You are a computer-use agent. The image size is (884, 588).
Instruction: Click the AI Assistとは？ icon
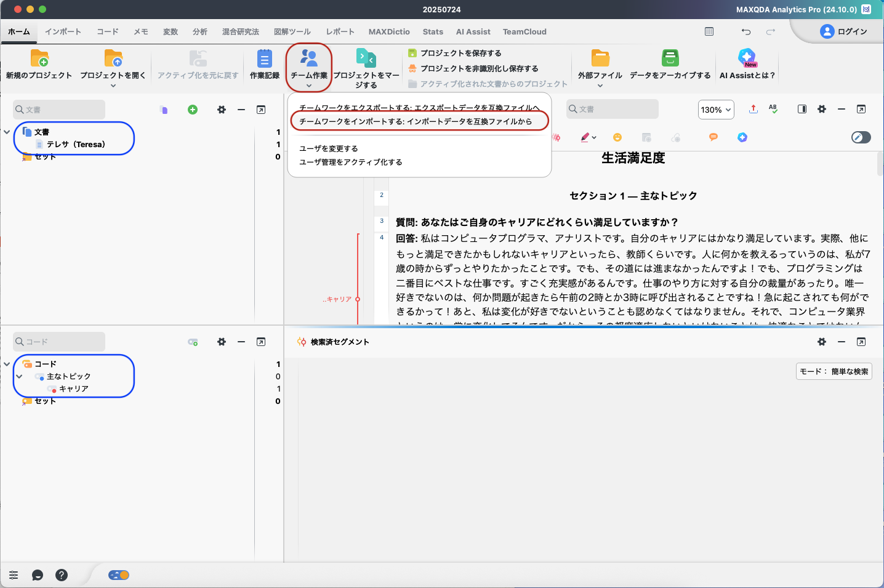pos(747,58)
